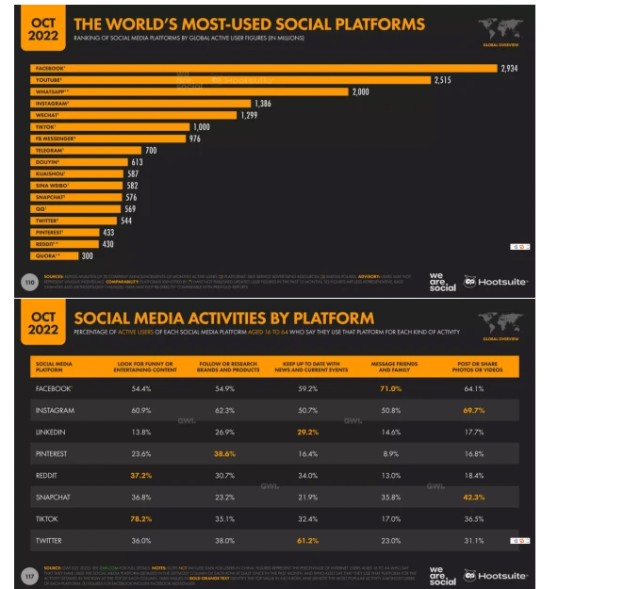Click the LinkedIn row label in the table
This screenshot has width=640, height=589.
(x=51, y=432)
